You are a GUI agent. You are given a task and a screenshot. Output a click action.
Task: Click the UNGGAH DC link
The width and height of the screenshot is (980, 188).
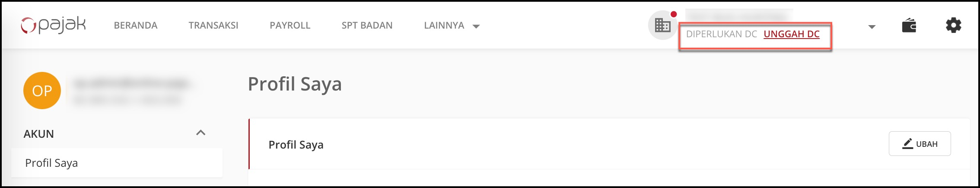coord(792,34)
